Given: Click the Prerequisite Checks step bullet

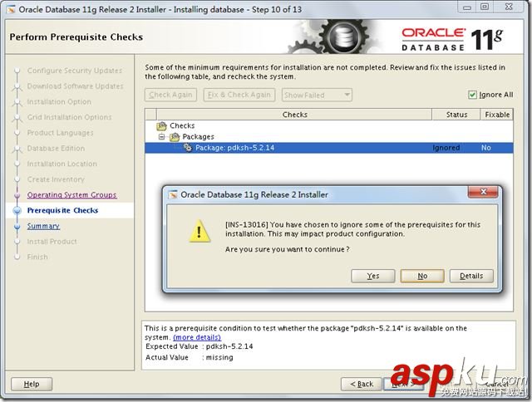Looking at the screenshot, I should coord(17,210).
